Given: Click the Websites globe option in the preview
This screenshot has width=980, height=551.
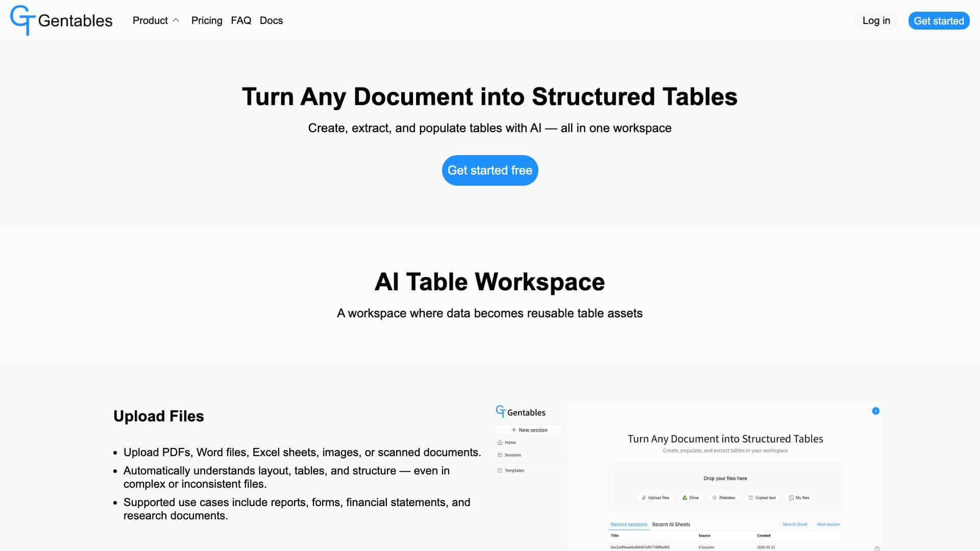Looking at the screenshot, I should [724, 498].
